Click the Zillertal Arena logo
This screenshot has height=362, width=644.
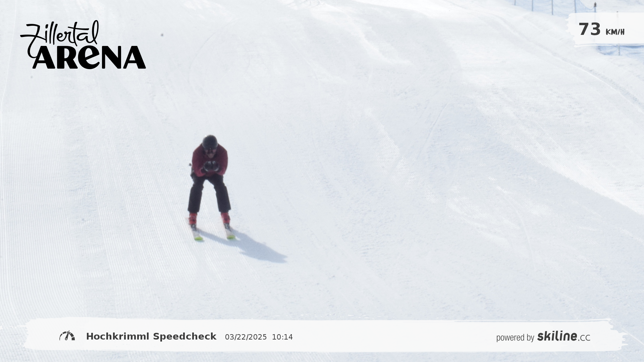(83, 45)
